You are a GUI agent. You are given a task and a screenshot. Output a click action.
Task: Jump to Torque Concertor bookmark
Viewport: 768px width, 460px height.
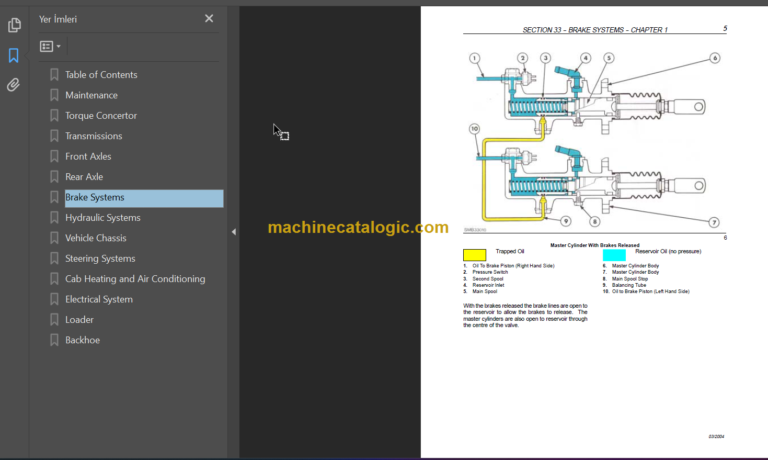101,116
